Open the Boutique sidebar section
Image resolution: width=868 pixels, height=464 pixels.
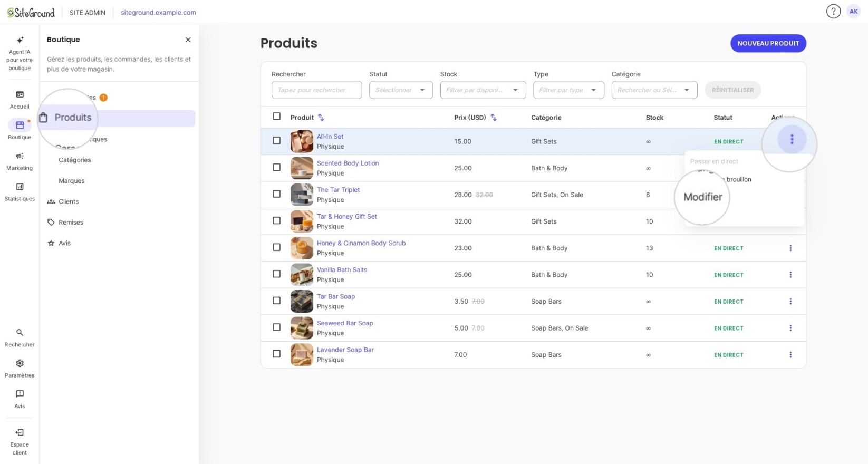point(20,130)
